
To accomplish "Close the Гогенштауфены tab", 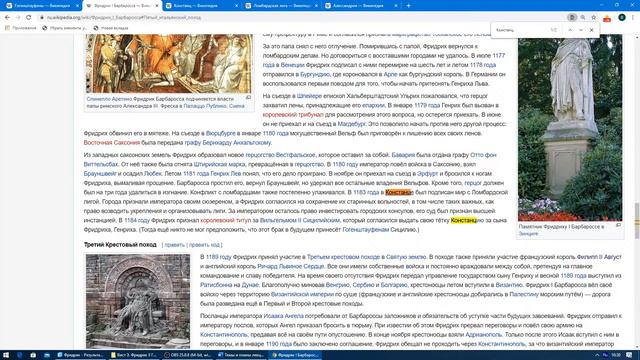I will (x=77, y=6).
